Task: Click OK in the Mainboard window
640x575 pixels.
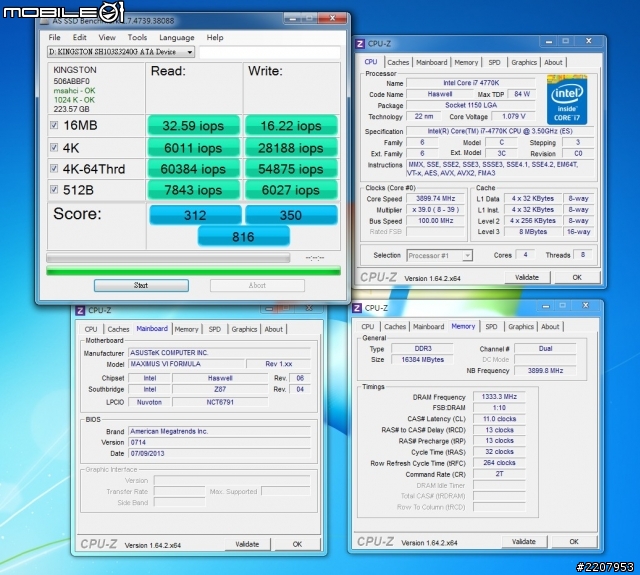Action: click(297, 544)
